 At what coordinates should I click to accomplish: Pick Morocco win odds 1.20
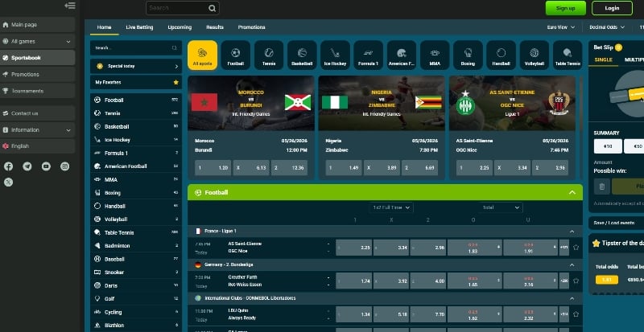[213, 168]
